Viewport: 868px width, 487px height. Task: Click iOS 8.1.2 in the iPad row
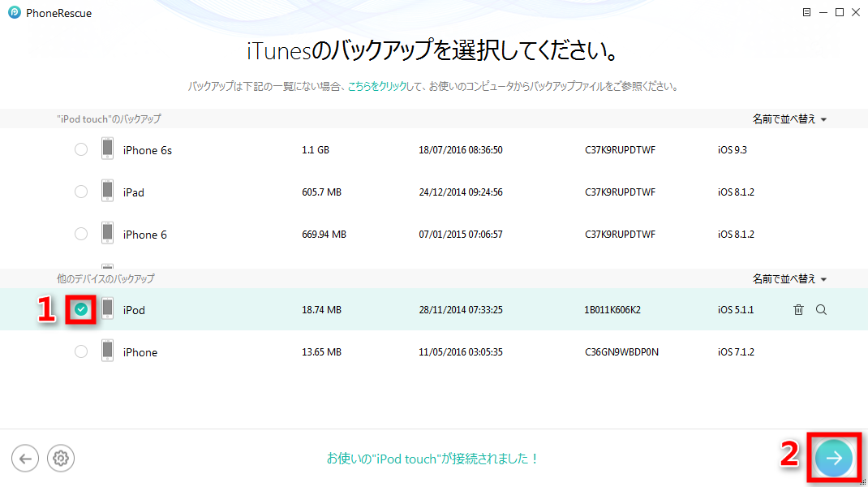coord(736,192)
